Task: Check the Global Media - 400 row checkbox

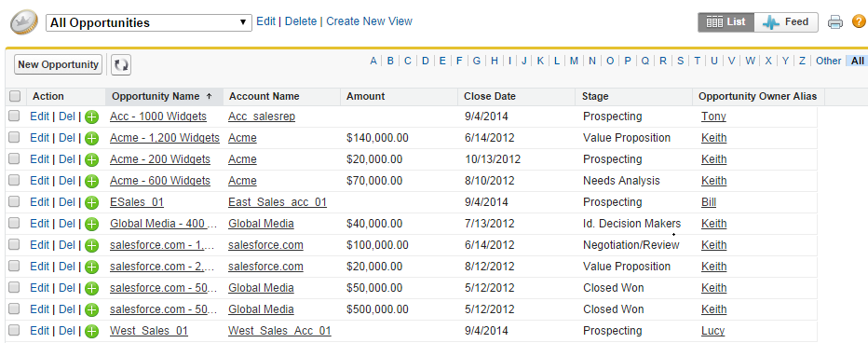Action: pos(14,224)
